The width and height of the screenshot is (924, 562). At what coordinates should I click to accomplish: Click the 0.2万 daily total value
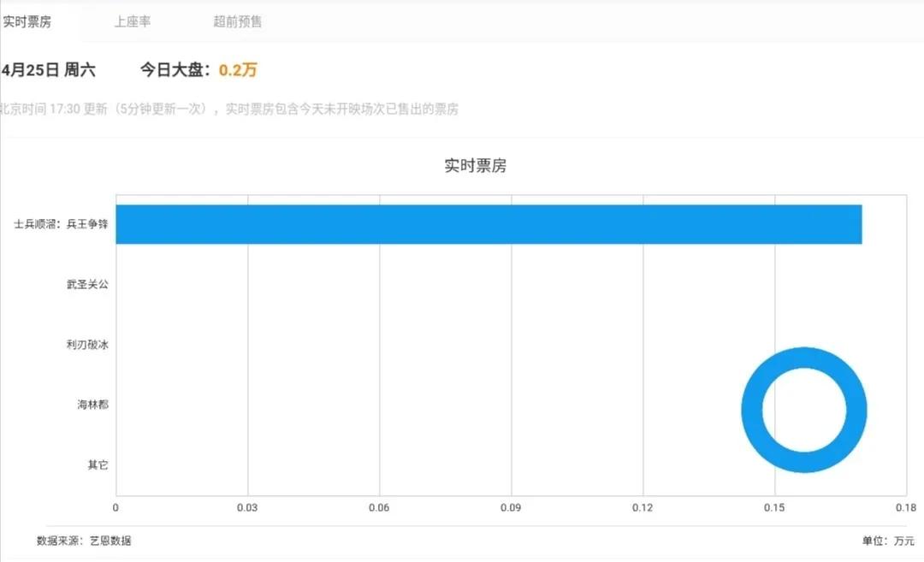pyautogui.click(x=238, y=70)
